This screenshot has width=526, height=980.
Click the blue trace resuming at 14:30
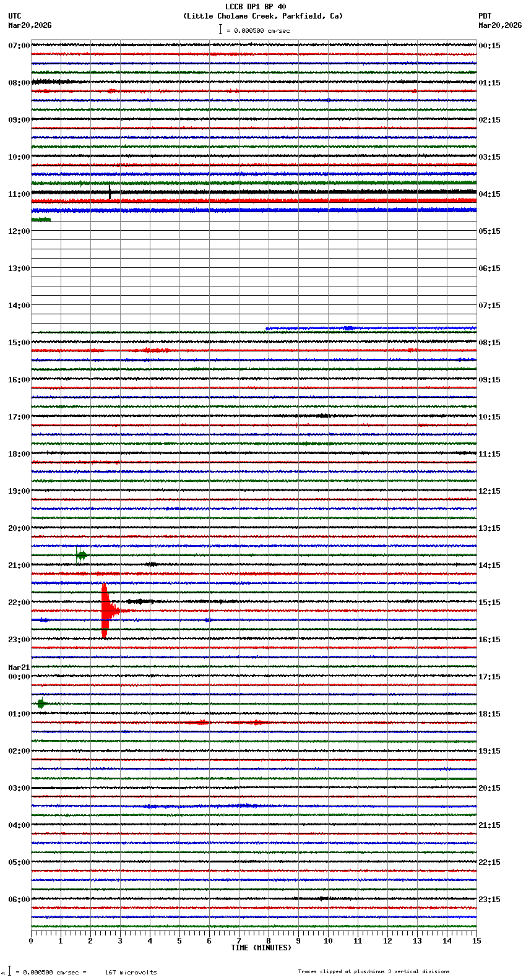(371, 328)
